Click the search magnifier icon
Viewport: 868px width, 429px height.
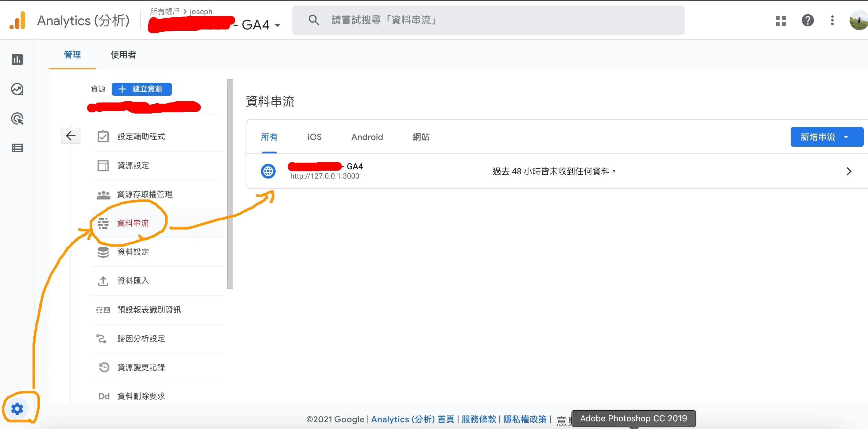click(x=314, y=20)
